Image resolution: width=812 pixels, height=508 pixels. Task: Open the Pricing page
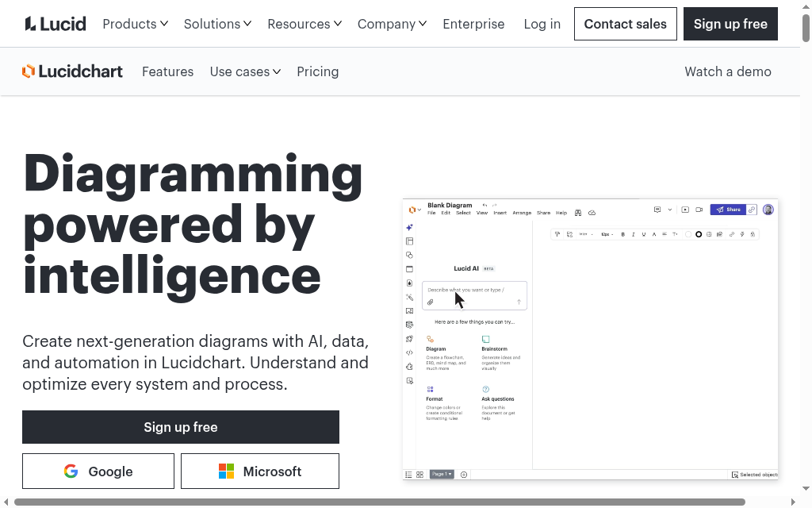pos(318,71)
